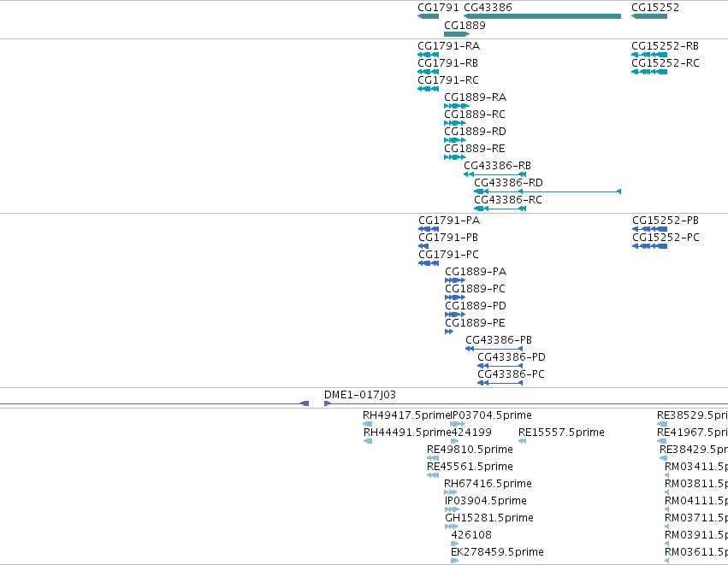Select the 426108 feature label
This screenshot has width=728, height=565.
point(471,536)
